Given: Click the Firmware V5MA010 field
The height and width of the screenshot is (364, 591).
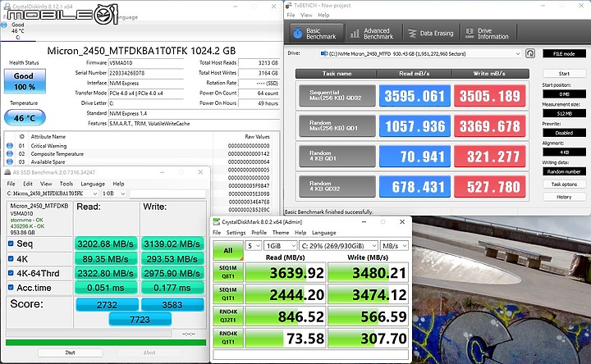Looking at the screenshot, I should click(146, 63).
